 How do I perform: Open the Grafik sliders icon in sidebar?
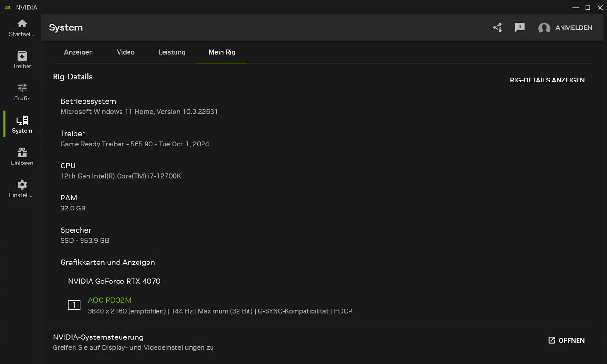click(x=22, y=88)
